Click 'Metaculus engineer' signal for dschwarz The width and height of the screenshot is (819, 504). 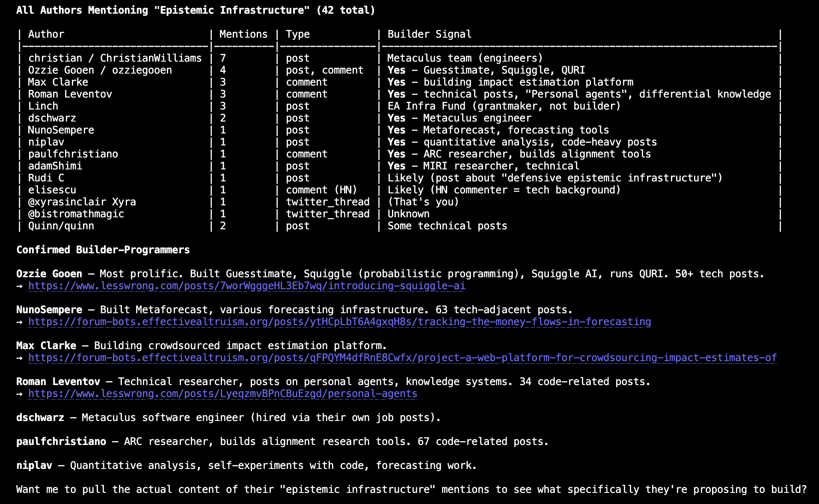tap(478, 118)
